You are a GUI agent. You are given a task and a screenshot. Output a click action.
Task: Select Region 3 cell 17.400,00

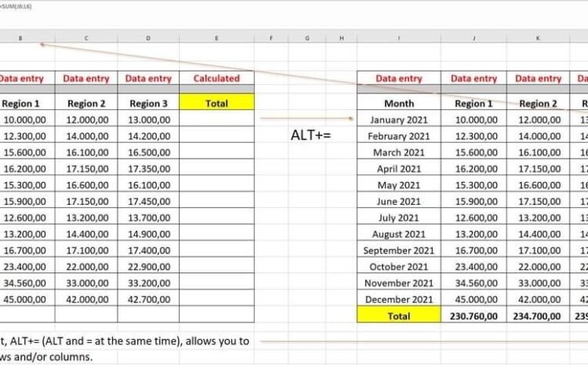pos(148,250)
